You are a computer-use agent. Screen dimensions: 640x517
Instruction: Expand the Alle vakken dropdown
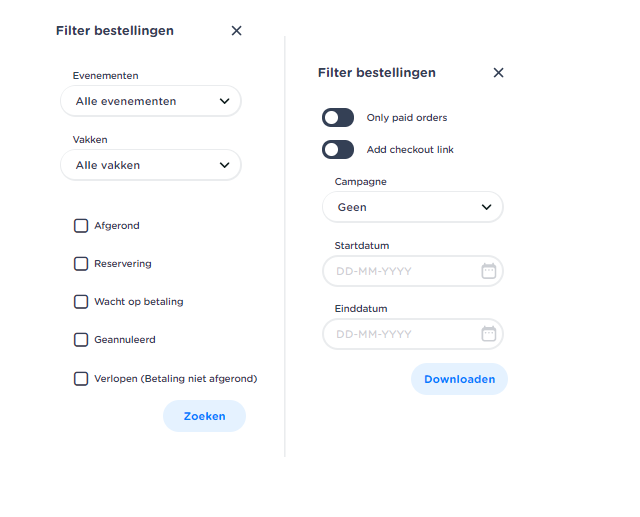click(x=150, y=165)
